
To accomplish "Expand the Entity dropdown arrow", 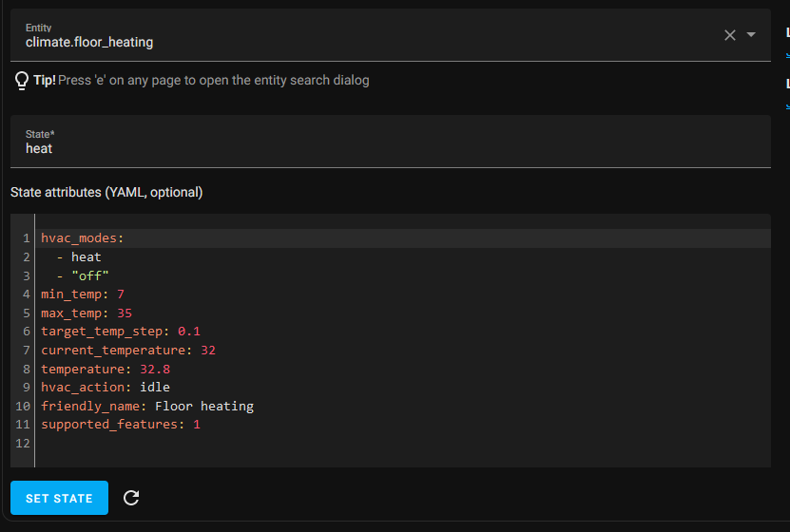I will (751, 35).
